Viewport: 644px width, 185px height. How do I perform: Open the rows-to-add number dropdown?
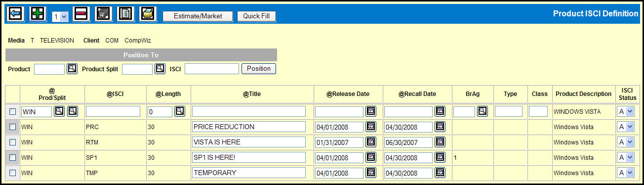point(60,17)
